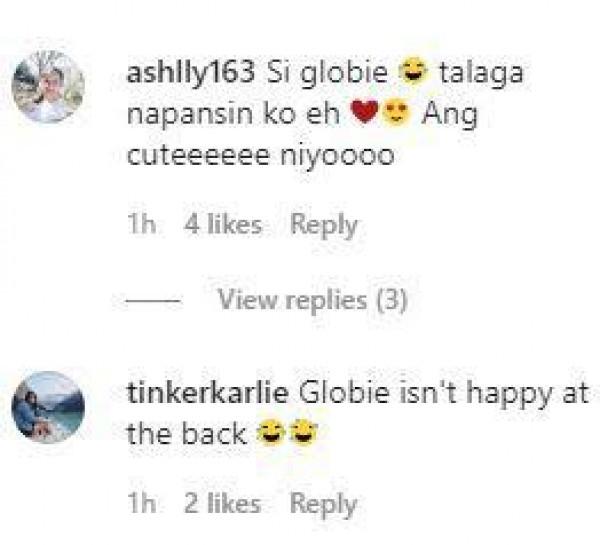Show who liked via "4 likes"
This screenshot has width=600, height=545.
point(223,224)
